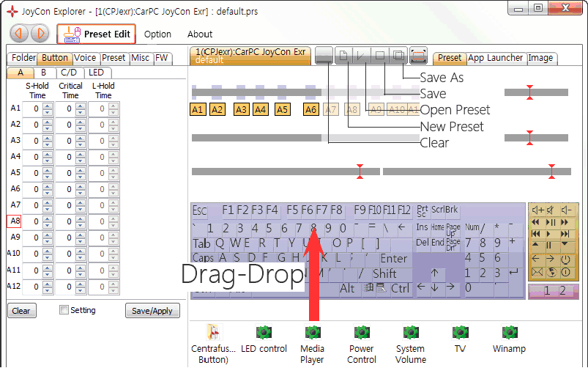
Task: Select the A1 button slot
Action: point(198,110)
